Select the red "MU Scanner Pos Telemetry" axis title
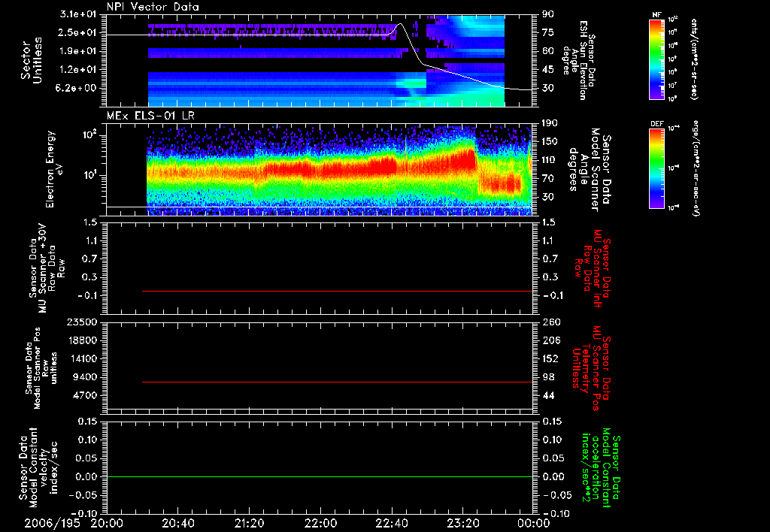770x532 pixels. [591, 368]
